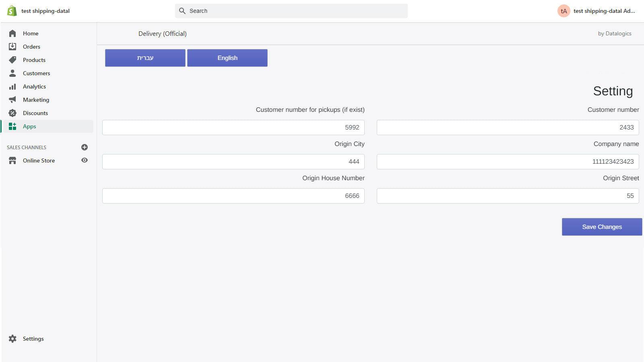Open the Delivery (Official) app header
The width and height of the screenshot is (644, 362).
coord(162,33)
